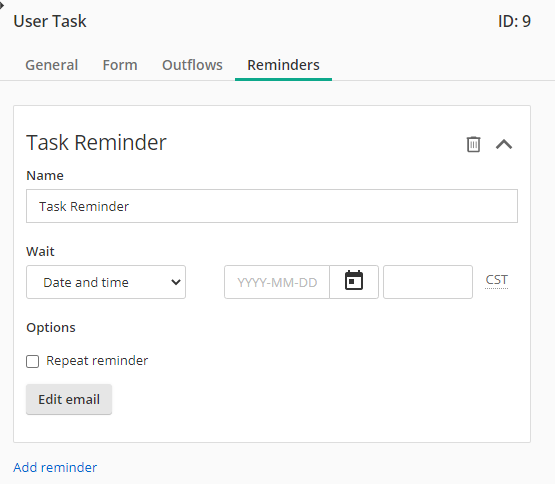Open the Outflows tab
The height and width of the screenshot is (484, 555).
pyautogui.click(x=192, y=65)
